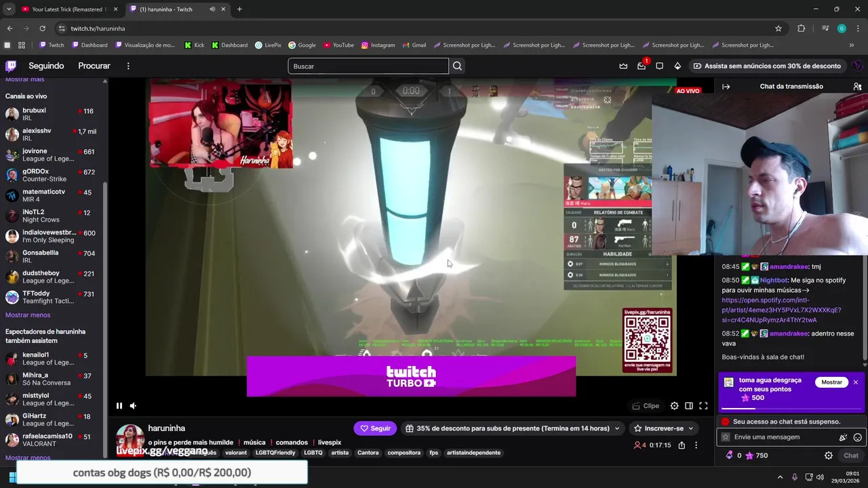
Task: Open haruninha channel name link
Action: (167, 428)
